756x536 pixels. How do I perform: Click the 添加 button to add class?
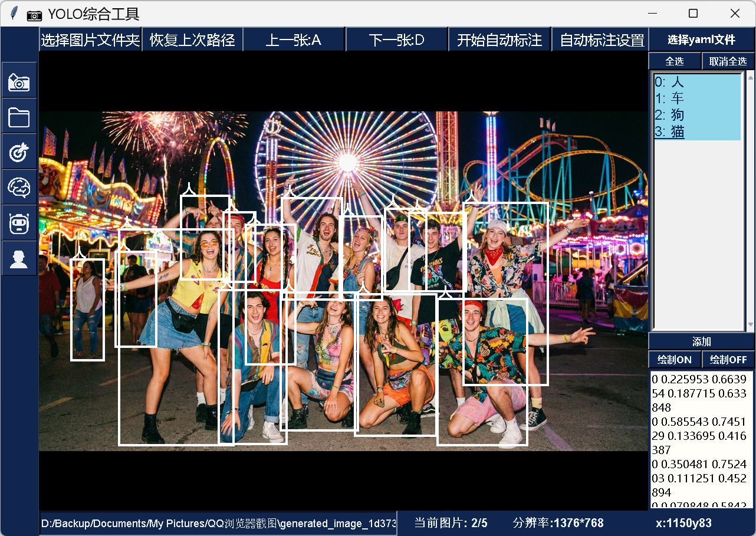[x=701, y=342]
